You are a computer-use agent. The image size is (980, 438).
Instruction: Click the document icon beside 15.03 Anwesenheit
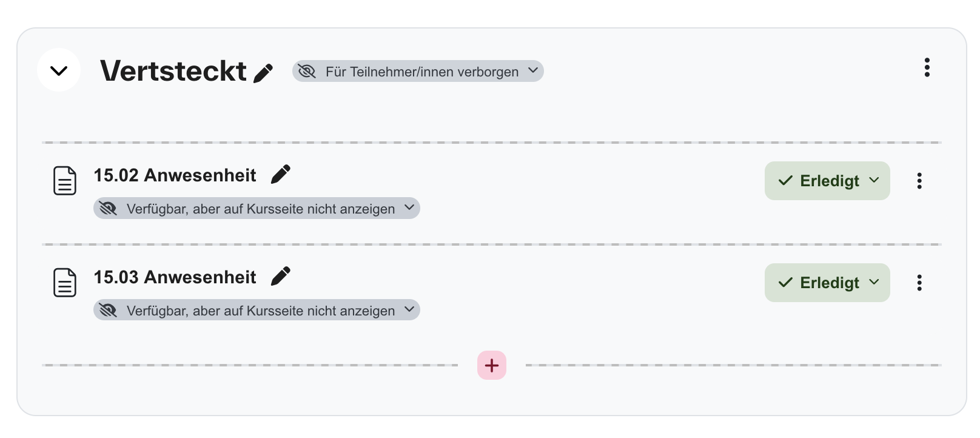point(64,282)
